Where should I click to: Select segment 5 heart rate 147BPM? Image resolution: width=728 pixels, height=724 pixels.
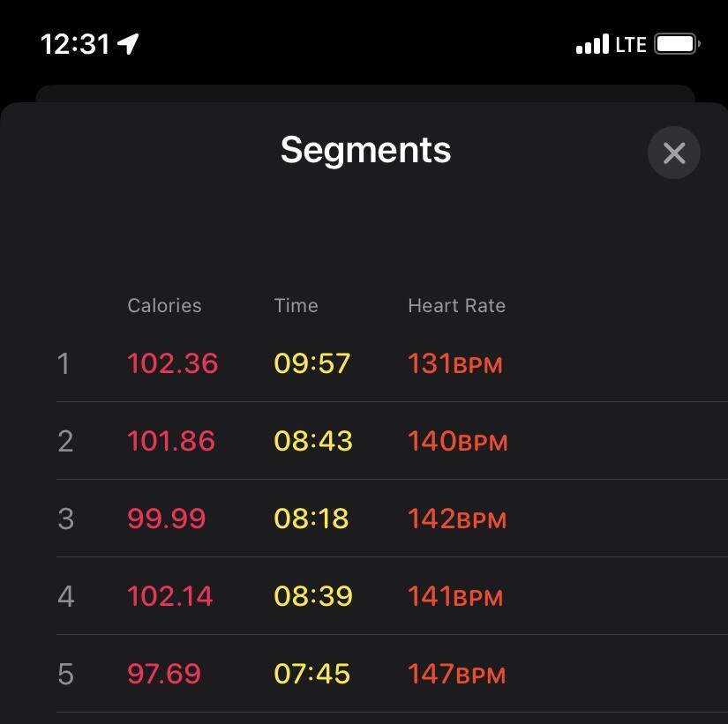click(457, 674)
